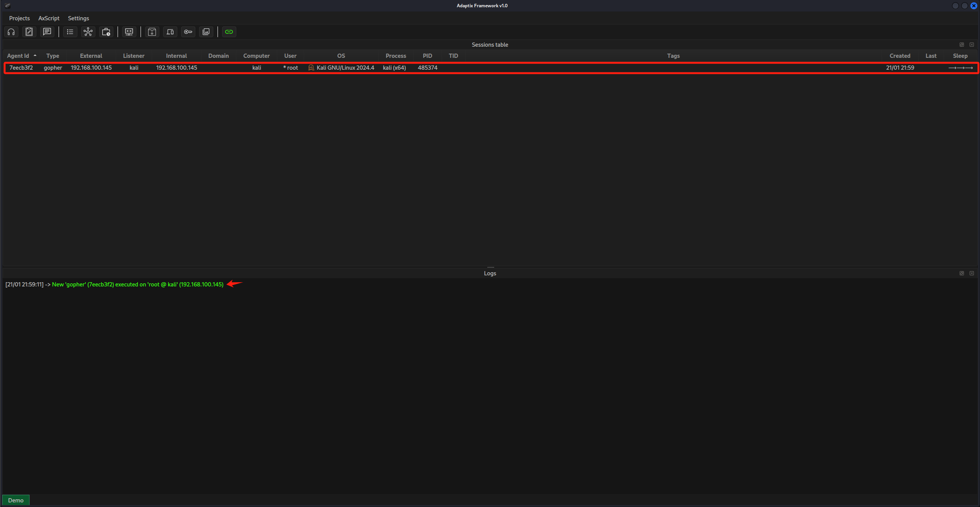
Task: Sort sessions by Created column header
Action: (x=900, y=56)
